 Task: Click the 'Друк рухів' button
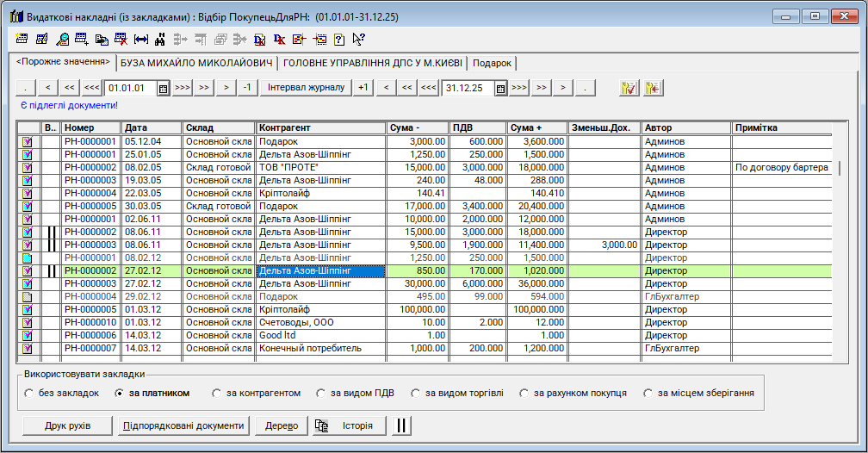[x=68, y=425]
